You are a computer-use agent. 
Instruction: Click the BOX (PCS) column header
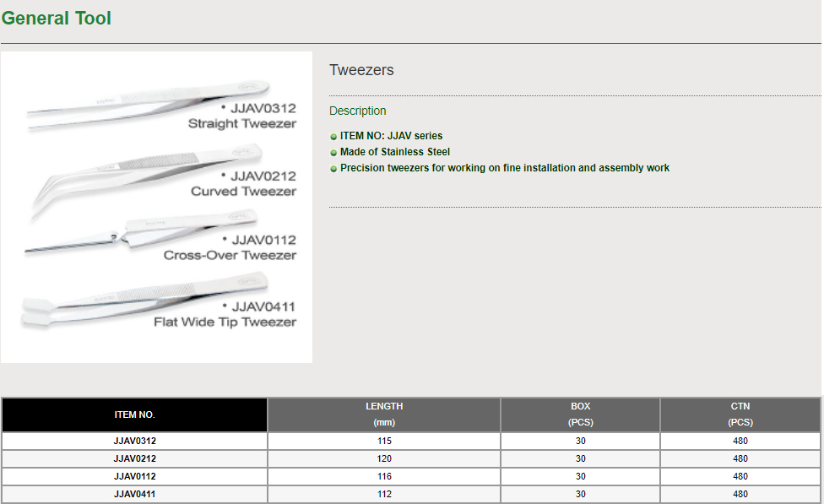point(580,415)
